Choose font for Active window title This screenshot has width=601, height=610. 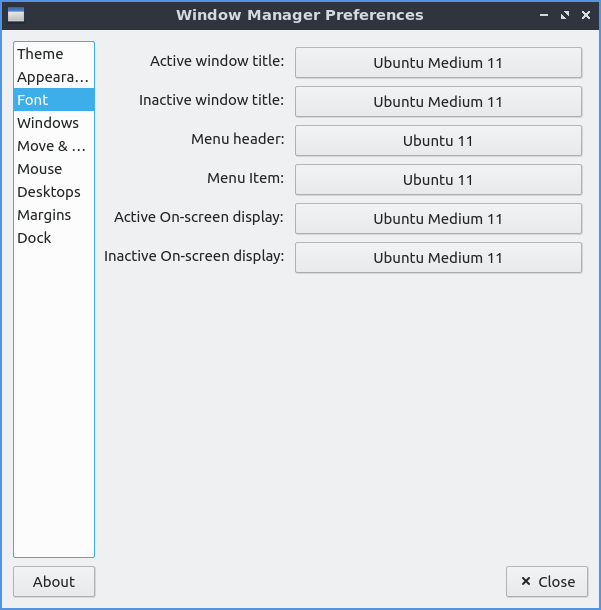[x=438, y=63]
